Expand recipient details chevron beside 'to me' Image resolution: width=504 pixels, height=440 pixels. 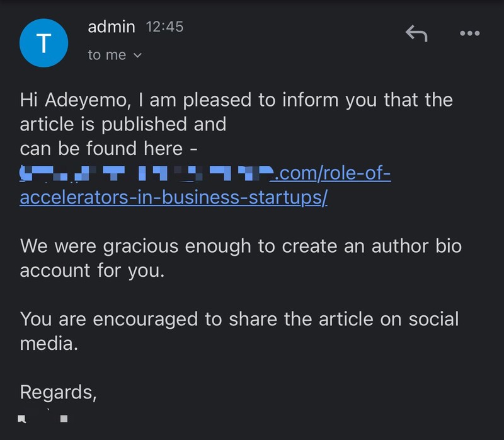click(x=138, y=55)
